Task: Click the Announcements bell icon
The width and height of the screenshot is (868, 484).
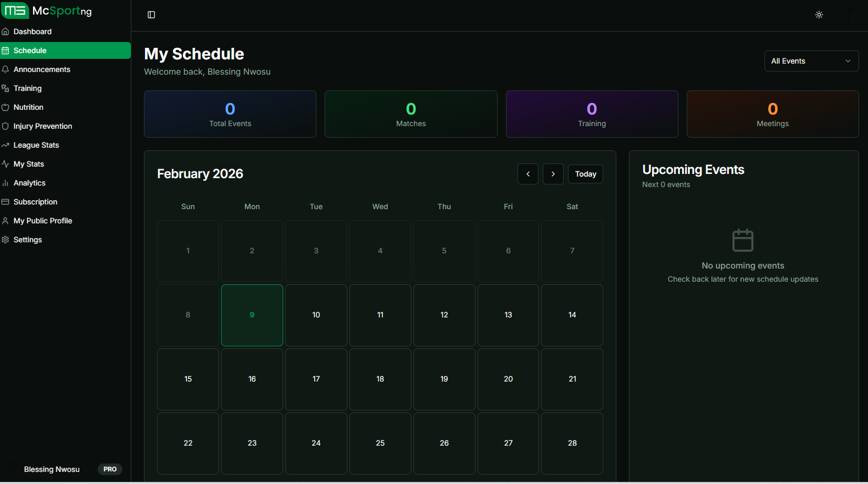Action: coord(5,69)
